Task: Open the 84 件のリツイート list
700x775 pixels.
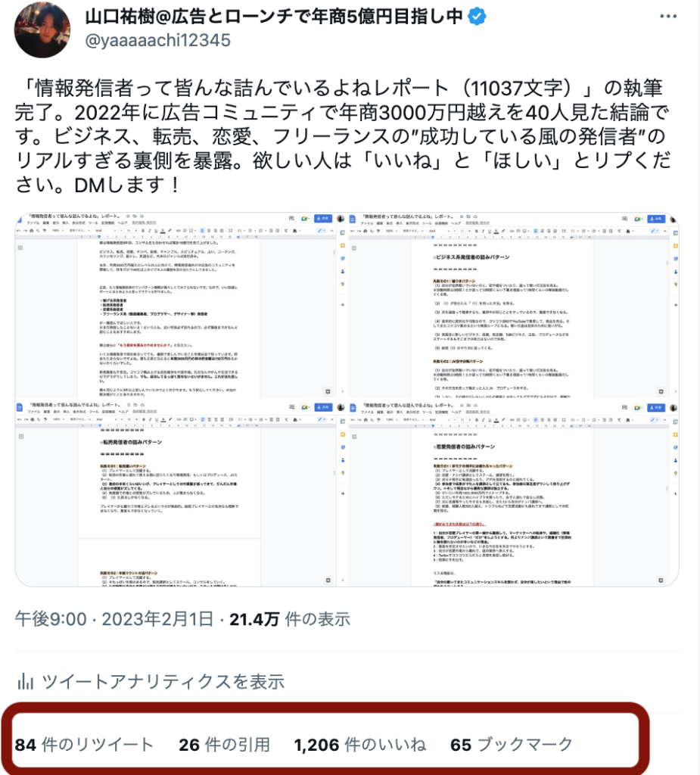Action: click(83, 745)
